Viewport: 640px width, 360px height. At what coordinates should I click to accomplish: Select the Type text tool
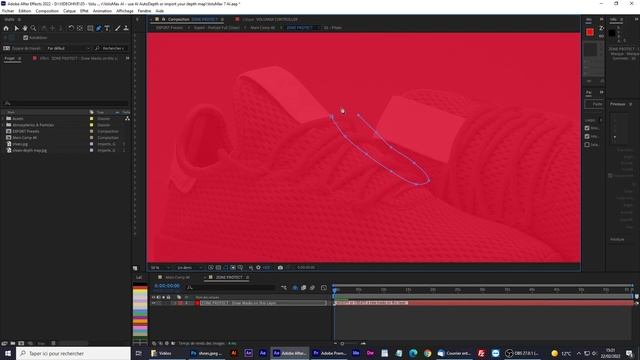pos(107,28)
